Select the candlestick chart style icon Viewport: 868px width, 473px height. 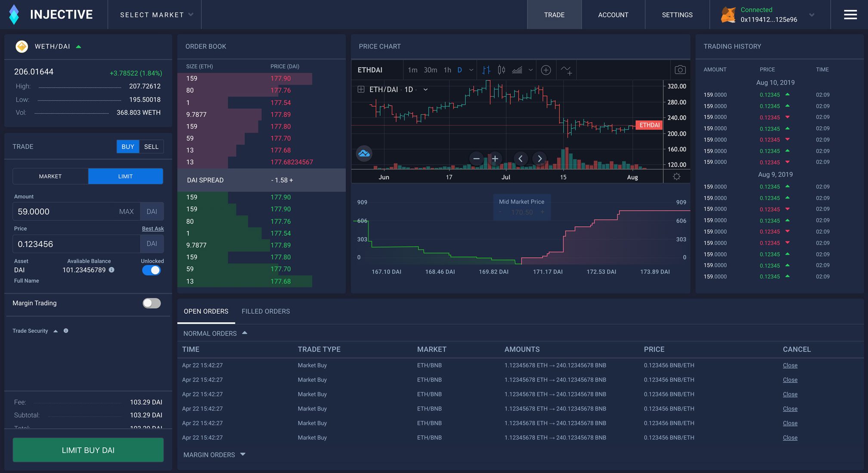pos(501,70)
